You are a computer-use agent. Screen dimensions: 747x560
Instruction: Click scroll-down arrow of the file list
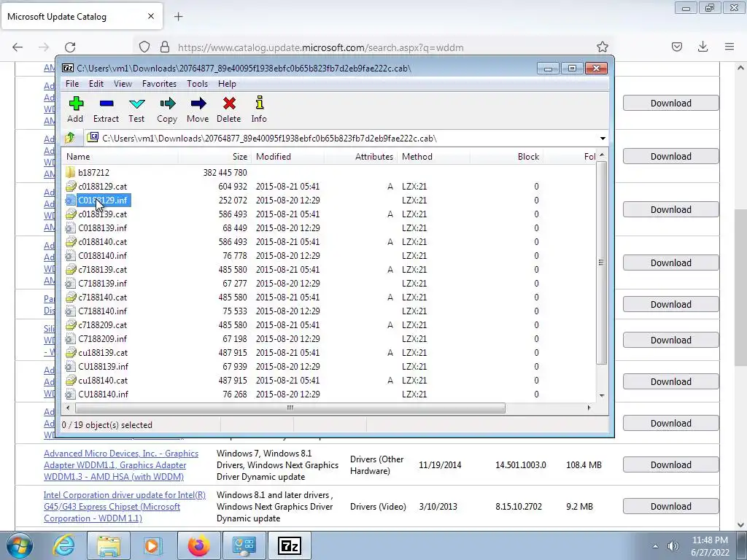(x=602, y=395)
